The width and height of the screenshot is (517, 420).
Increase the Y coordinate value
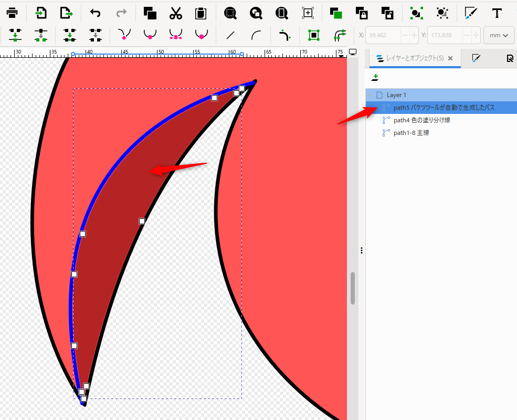[x=476, y=35]
